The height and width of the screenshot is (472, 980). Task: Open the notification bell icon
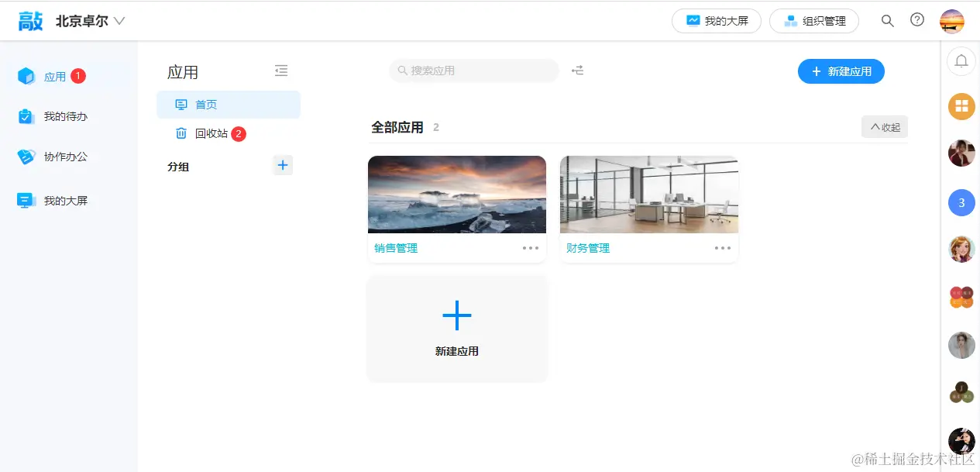point(961,60)
